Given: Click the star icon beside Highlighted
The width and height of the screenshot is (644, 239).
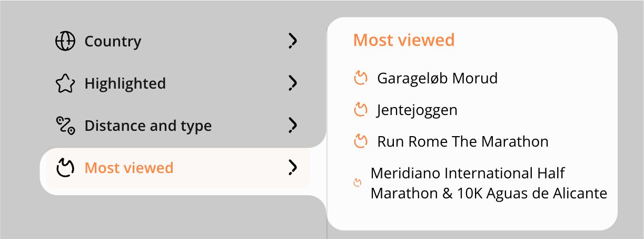Looking at the screenshot, I should pyautogui.click(x=65, y=83).
